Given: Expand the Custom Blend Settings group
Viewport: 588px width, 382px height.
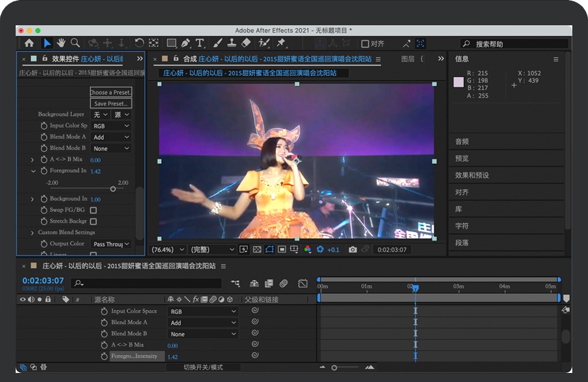Looking at the screenshot, I should (33, 233).
